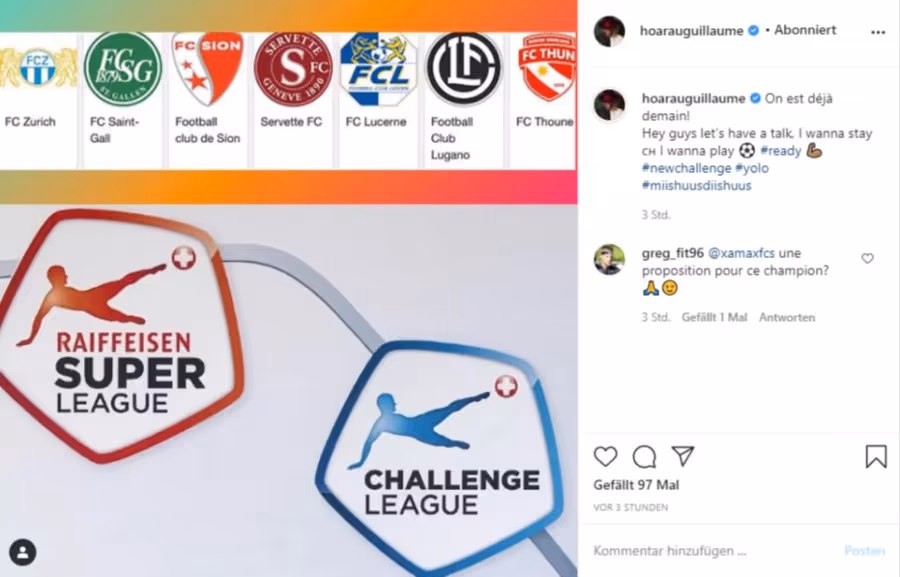Open the #newchallenge hashtag
The height and width of the screenshot is (577, 900).
686,168
